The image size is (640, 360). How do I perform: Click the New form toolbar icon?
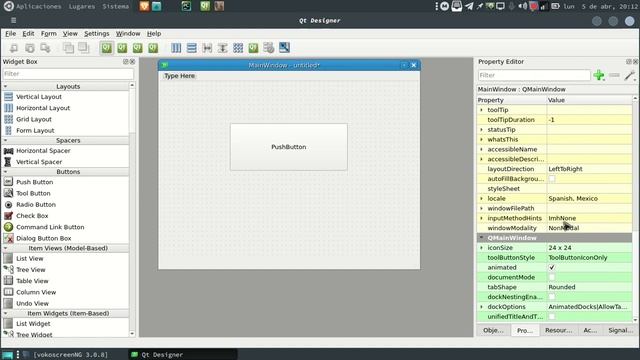[x=14, y=48]
